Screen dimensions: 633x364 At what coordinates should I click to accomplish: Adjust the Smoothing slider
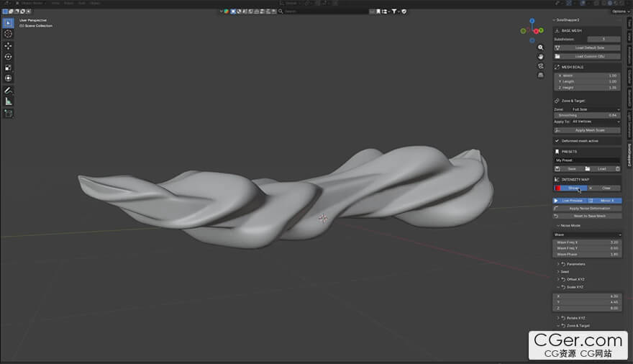(587, 115)
